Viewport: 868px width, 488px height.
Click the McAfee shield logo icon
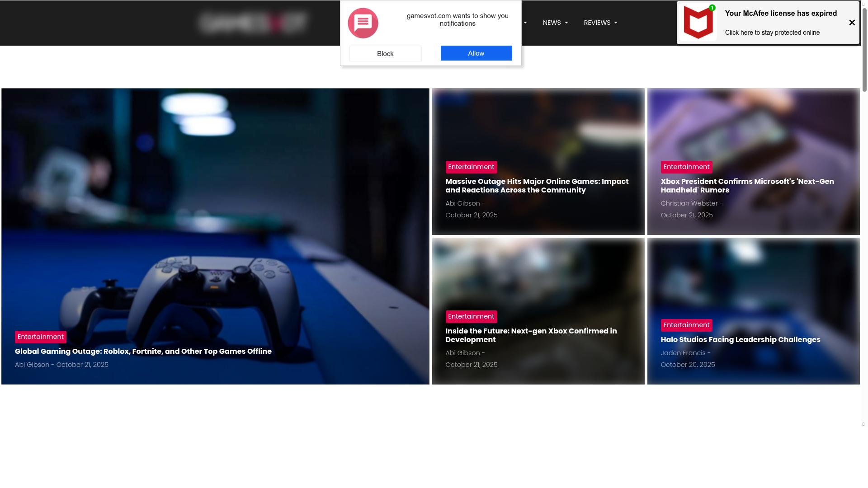[x=698, y=23]
